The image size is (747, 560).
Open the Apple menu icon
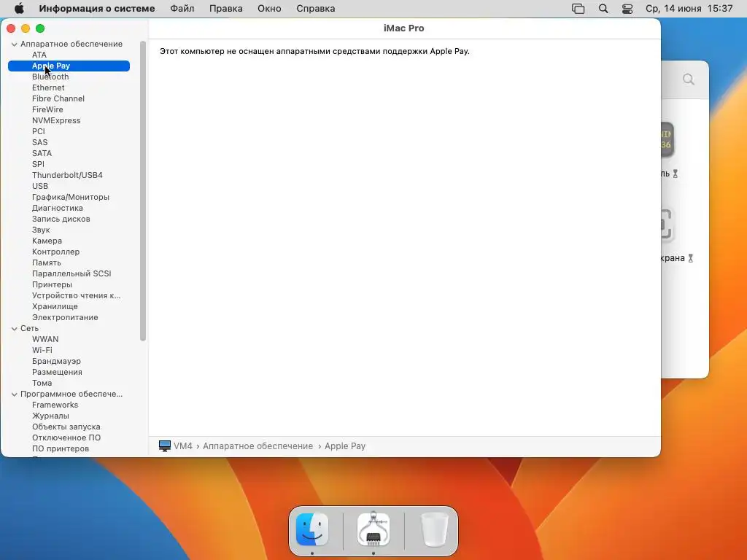point(19,9)
